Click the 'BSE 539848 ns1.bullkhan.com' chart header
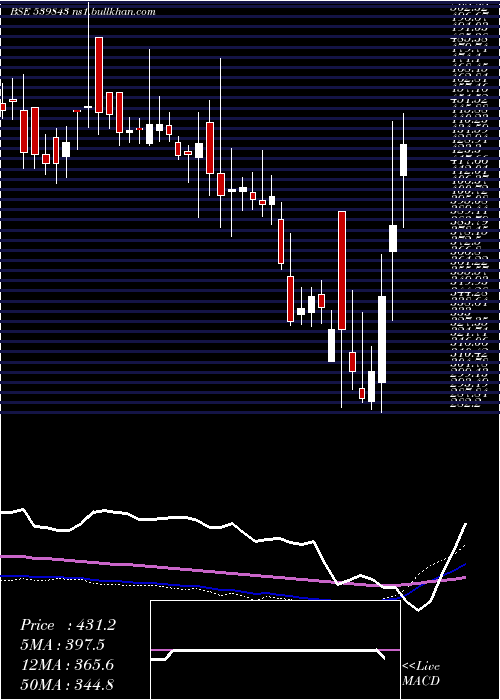The width and height of the screenshot is (500, 700). pos(83,12)
